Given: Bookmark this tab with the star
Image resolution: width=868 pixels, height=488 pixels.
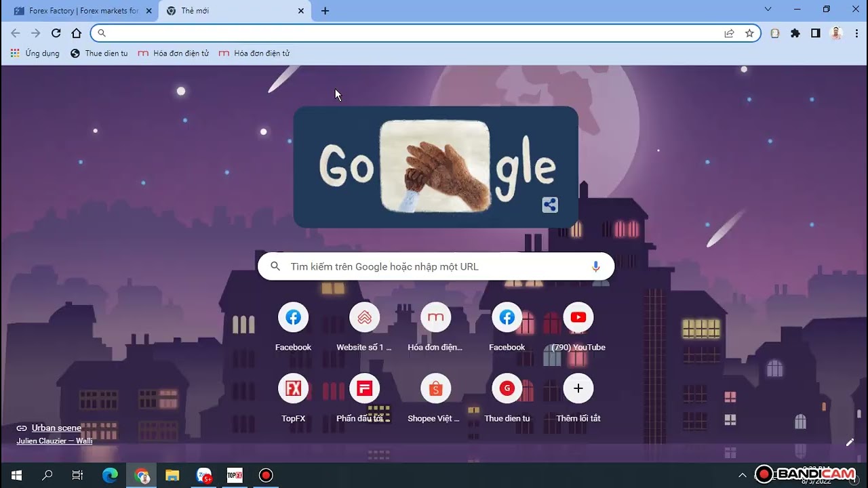Looking at the screenshot, I should pos(749,33).
